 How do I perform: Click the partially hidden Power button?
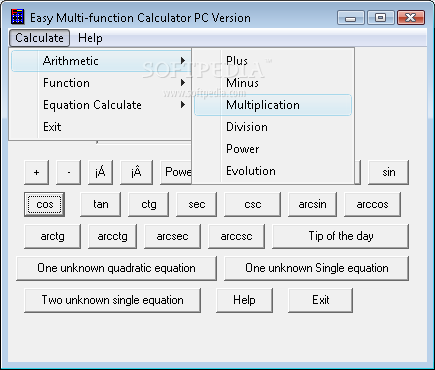176,172
